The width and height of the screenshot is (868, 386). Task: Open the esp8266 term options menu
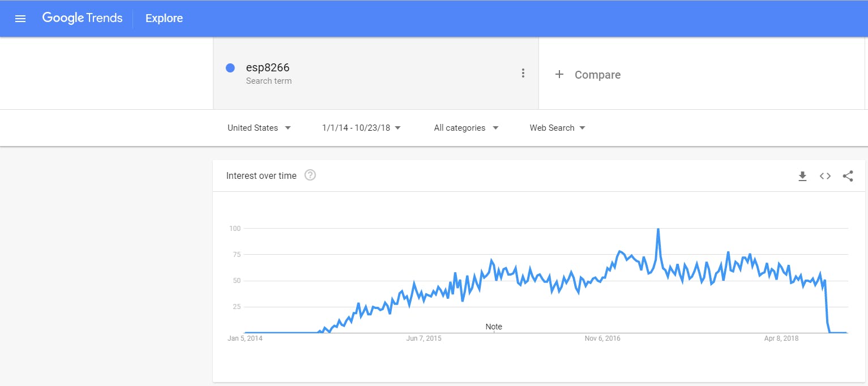pos(523,73)
